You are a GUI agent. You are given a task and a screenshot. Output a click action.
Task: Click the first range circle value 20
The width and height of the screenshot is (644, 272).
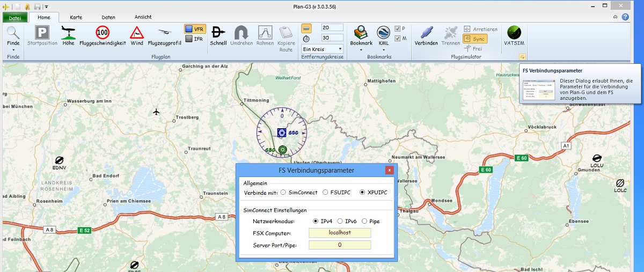[x=332, y=28]
